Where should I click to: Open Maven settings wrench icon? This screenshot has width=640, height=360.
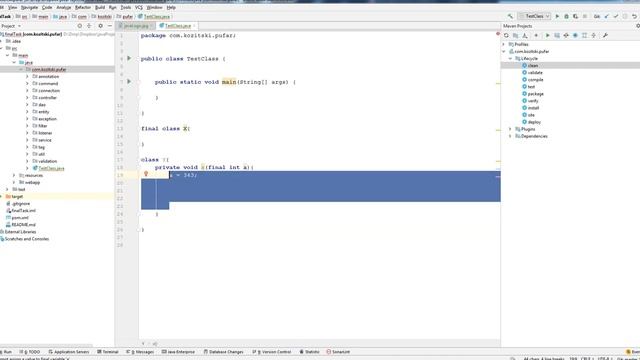click(605, 36)
